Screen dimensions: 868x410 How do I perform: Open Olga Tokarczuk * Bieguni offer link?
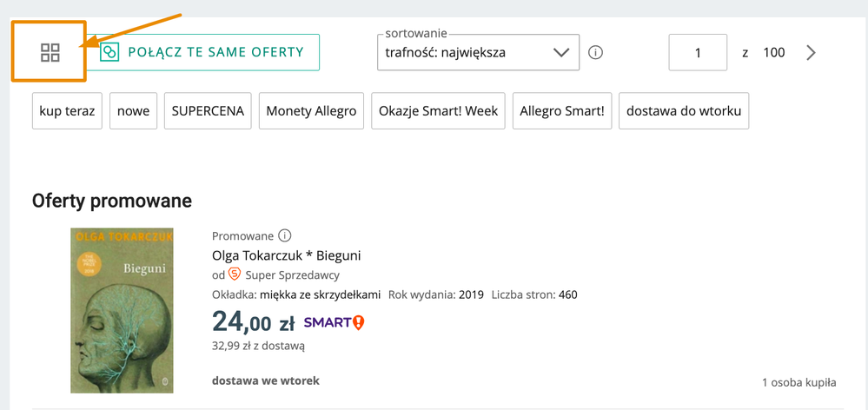[x=286, y=255]
